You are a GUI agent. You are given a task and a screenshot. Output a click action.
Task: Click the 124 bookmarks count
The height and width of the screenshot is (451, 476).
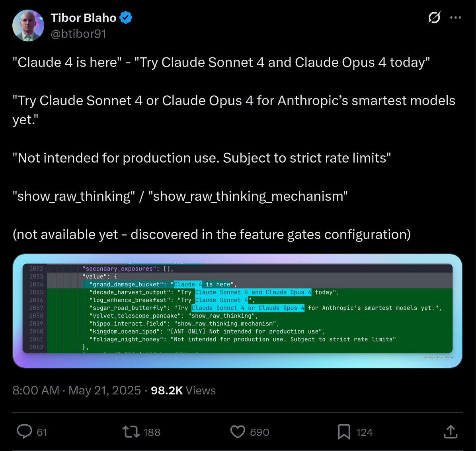364,432
